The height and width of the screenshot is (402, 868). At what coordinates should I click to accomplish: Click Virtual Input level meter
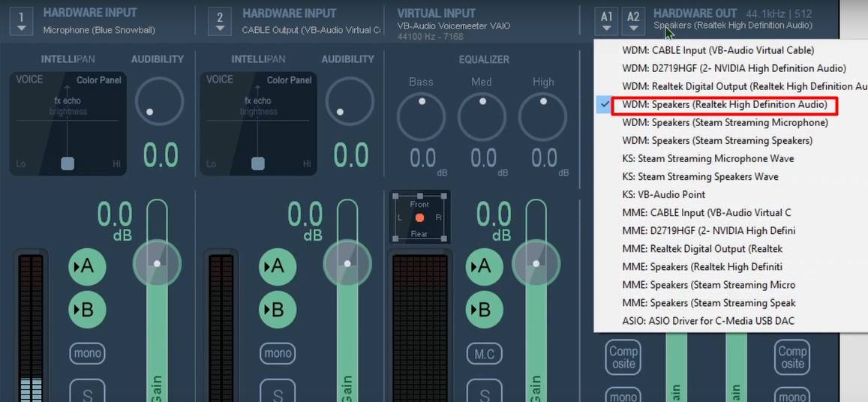420,325
